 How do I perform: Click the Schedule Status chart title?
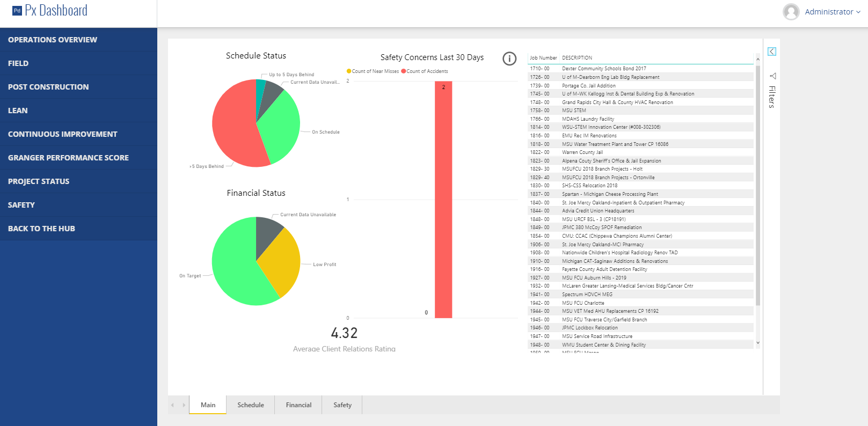256,56
